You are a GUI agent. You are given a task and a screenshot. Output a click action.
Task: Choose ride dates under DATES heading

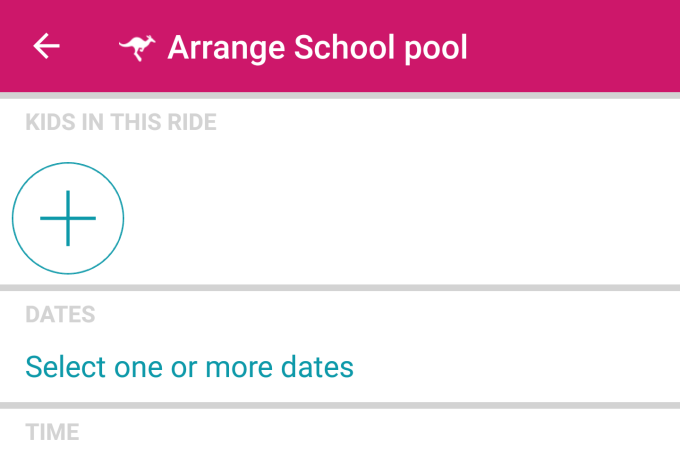tap(190, 367)
